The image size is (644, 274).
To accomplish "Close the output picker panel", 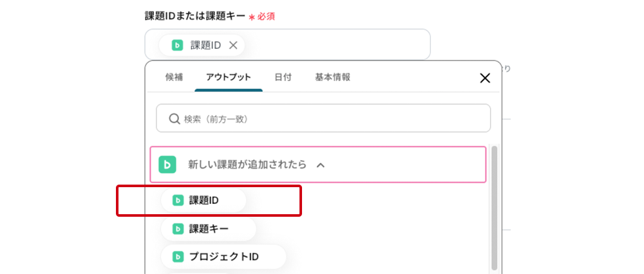I will coord(485,78).
